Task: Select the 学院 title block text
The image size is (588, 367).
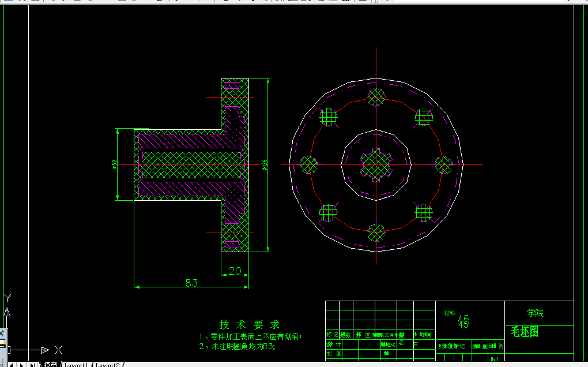Action: [x=535, y=313]
